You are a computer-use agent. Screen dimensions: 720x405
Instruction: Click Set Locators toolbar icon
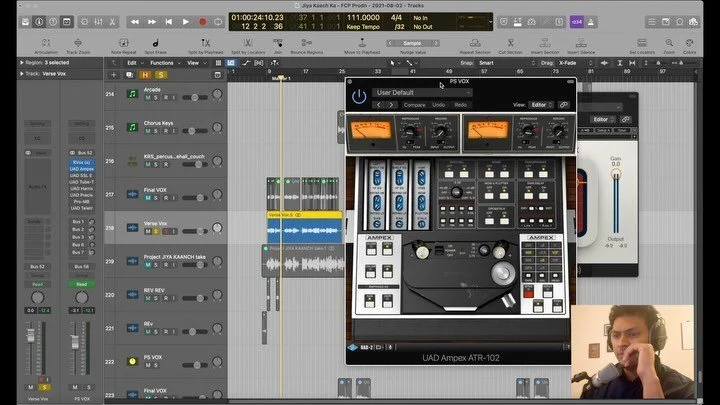point(642,43)
